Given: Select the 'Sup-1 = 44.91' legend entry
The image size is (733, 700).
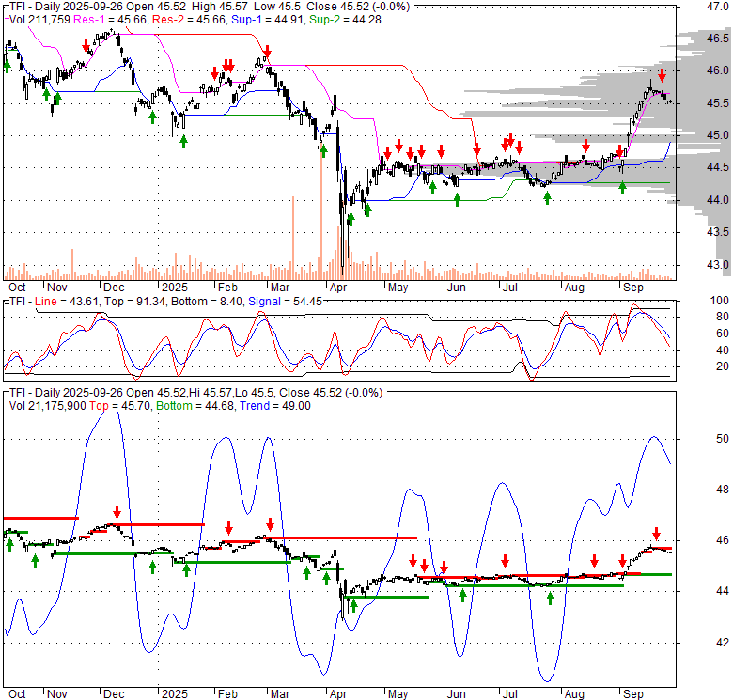Looking at the screenshot, I should click(269, 20).
